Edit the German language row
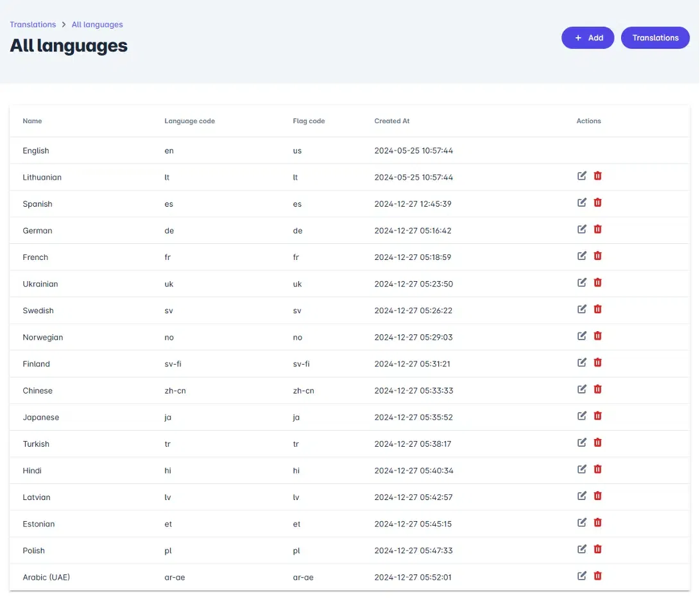The width and height of the screenshot is (700, 604). [582, 229]
